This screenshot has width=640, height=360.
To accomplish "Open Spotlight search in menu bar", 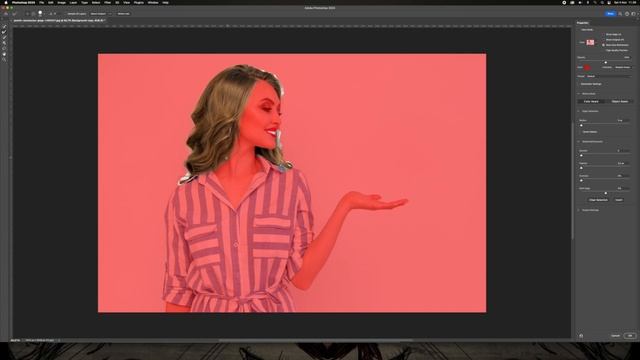I will [x=602, y=2].
